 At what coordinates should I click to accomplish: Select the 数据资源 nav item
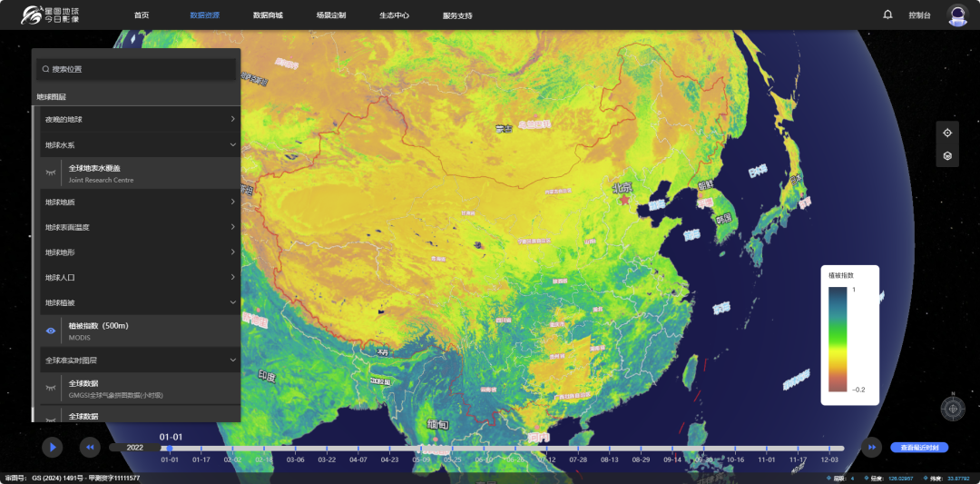pyautogui.click(x=204, y=15)
